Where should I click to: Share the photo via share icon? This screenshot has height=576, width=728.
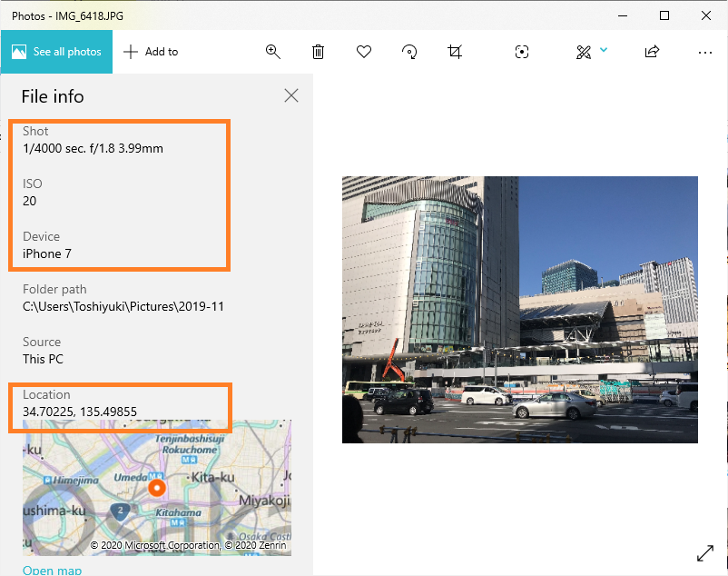point(652,52)
